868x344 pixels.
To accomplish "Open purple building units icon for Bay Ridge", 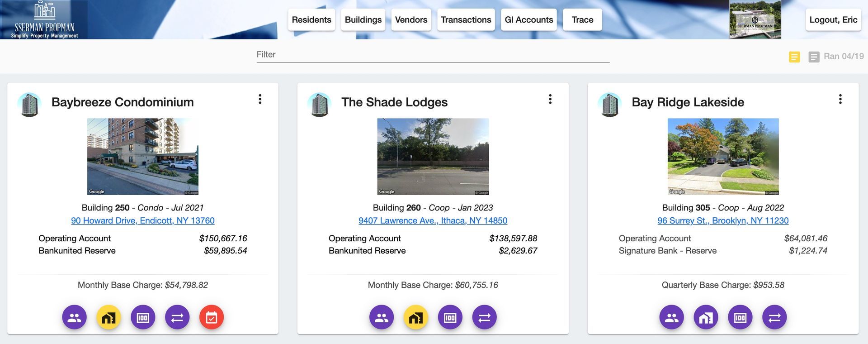I will [x=706, y=317].
